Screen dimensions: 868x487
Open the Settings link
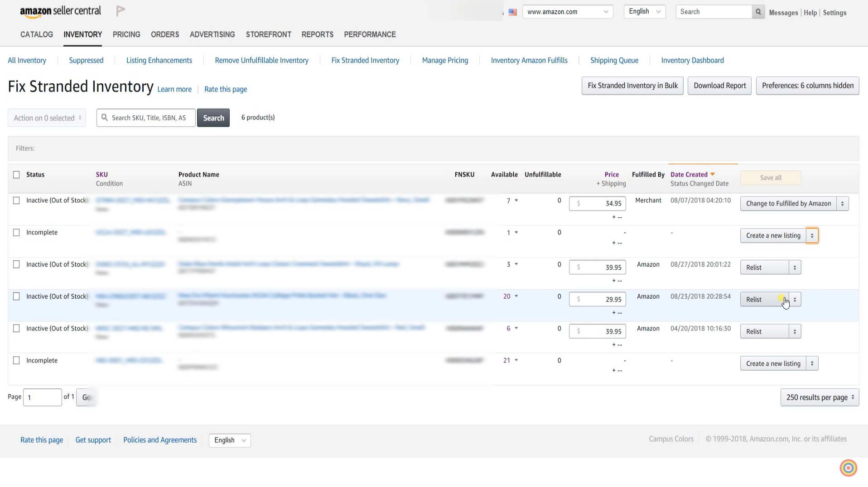[x=834, y=13]
